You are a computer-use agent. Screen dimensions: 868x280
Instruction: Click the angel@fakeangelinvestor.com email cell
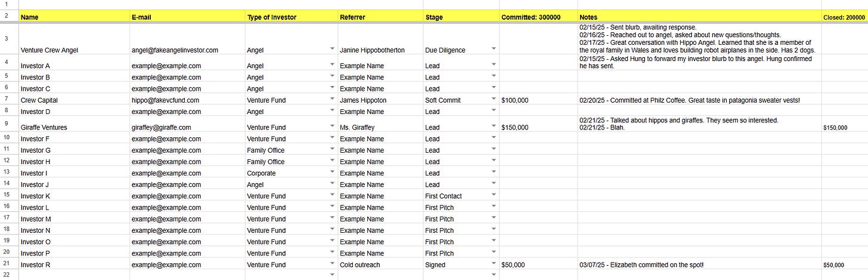(187, 39)
